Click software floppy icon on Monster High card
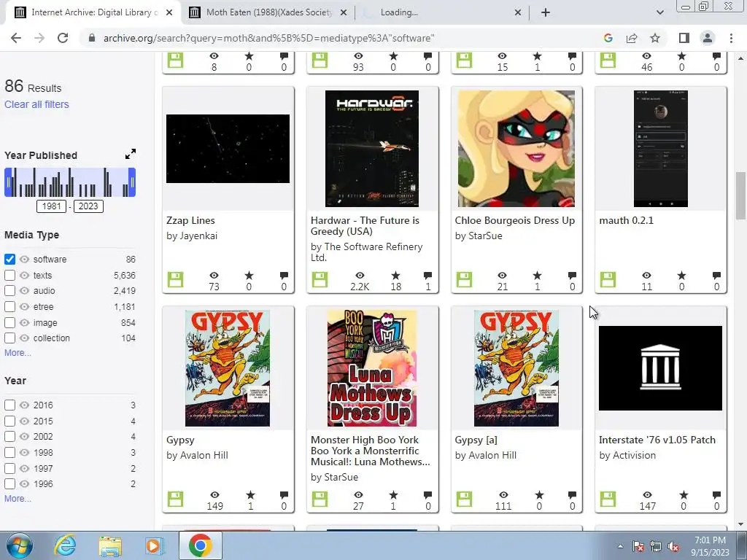This screenshot has height=560, width=747. pos(320,499)
